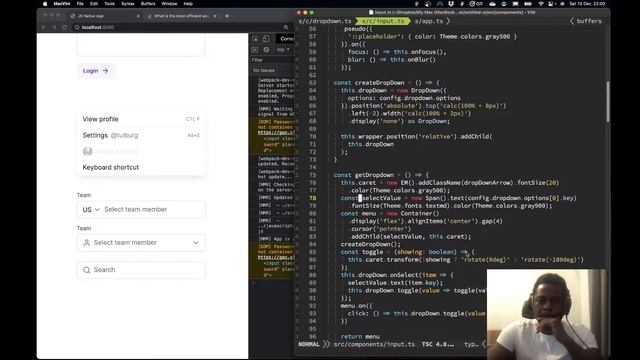The image size is (640, 360).
Task: Open the 'Select team member' dropdown with person icon
Action: click(141, 242)
